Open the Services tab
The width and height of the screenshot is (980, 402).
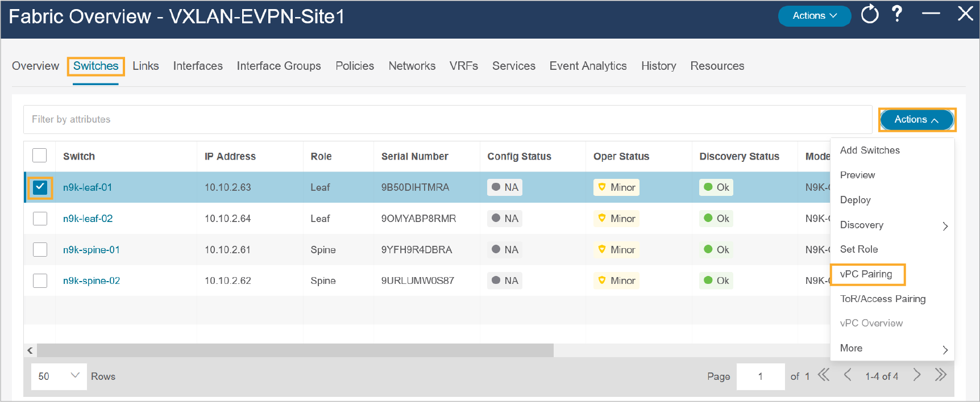tap(513, 66)
